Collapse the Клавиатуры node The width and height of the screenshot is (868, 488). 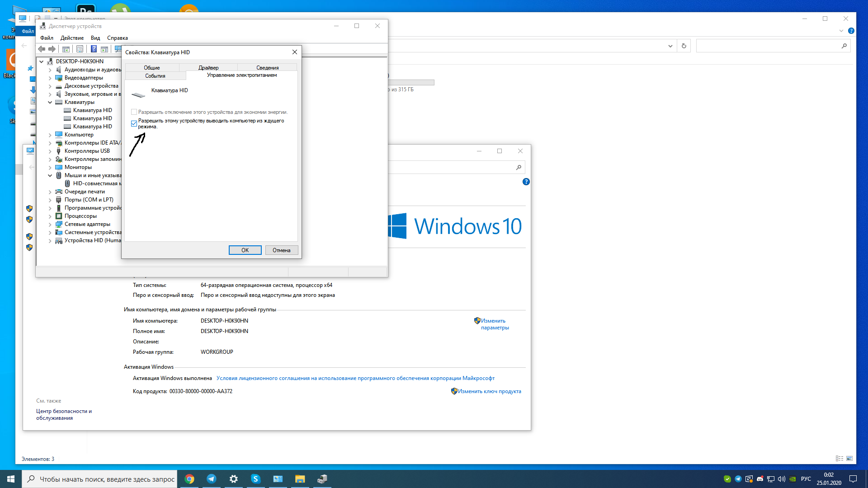point(50,102)
